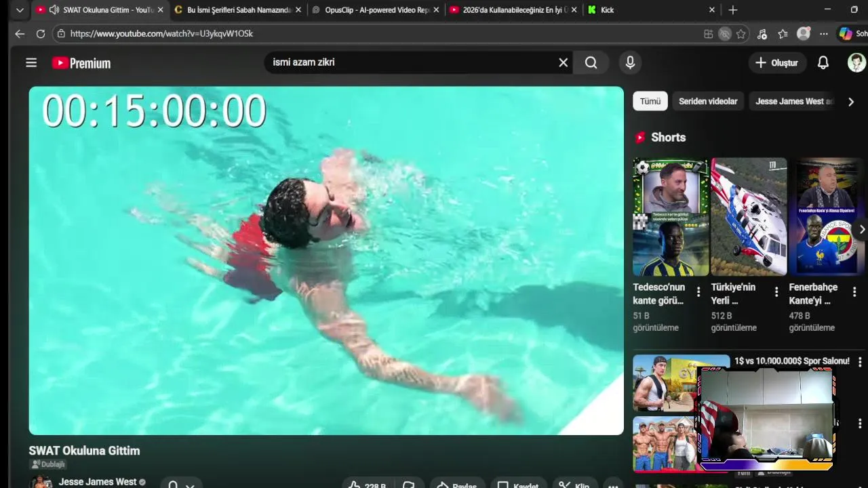The image size is (868, 488).
Task: Show next Shorts with the right chevron
Action: tap(861, 230)
